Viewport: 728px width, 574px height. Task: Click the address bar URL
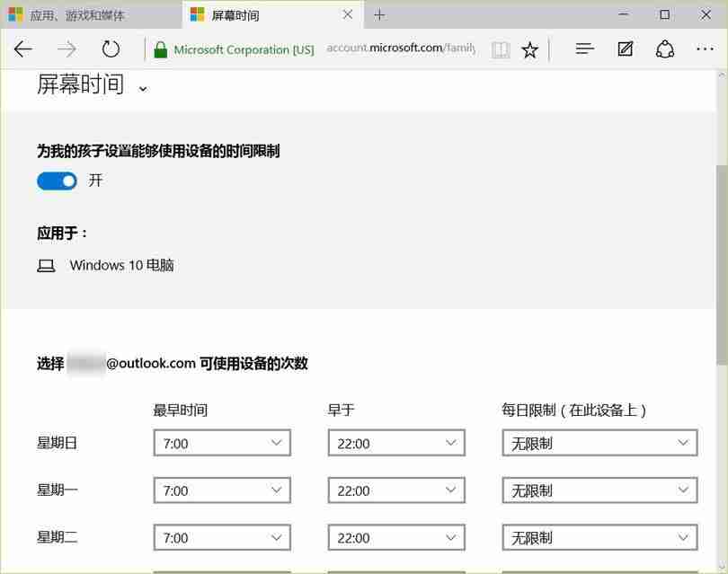pyautogui.click(x=401, y=48)
